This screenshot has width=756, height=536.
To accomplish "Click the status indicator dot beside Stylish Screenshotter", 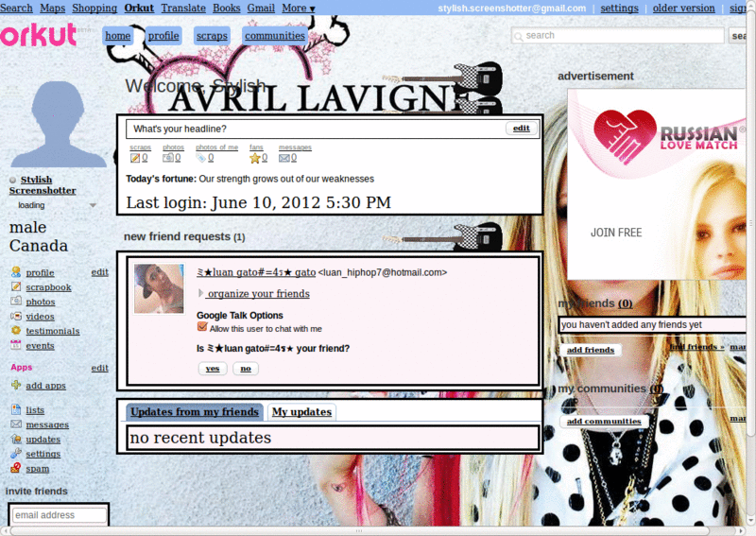I will 13,180.
